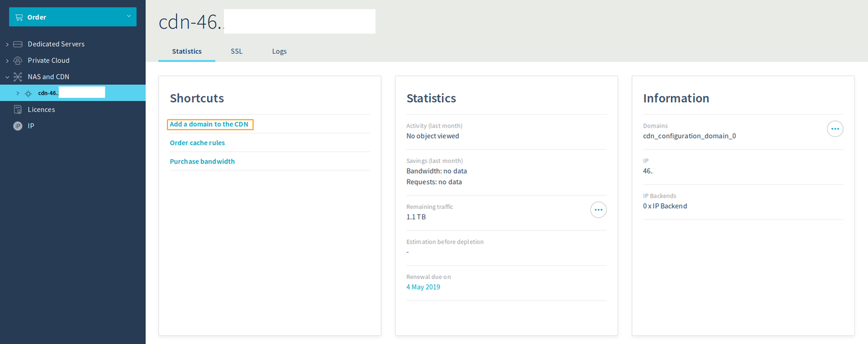The height and width of the screenshot is (344, 868).
Task: Expand the cdn-46 sidebar item arrow
Action: (17, 93)
